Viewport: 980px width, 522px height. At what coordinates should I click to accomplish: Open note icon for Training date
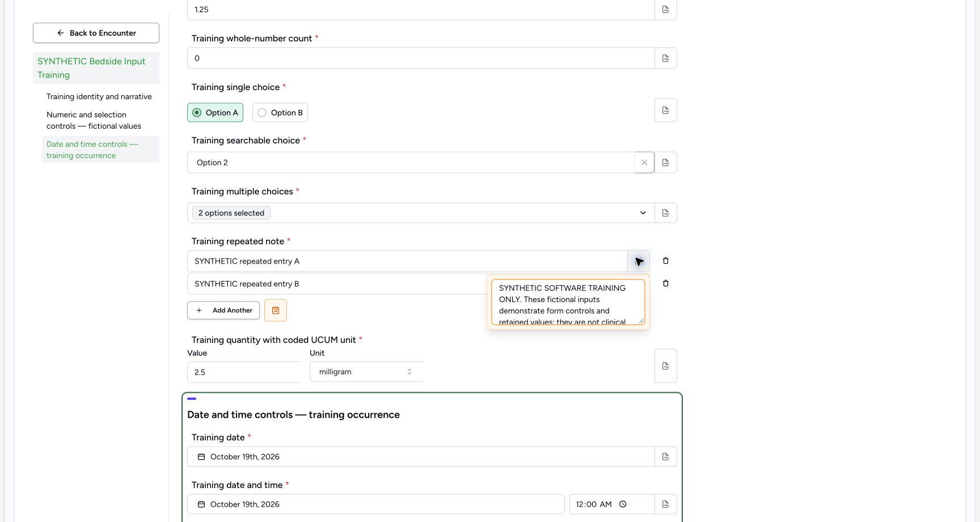point(666,457)
